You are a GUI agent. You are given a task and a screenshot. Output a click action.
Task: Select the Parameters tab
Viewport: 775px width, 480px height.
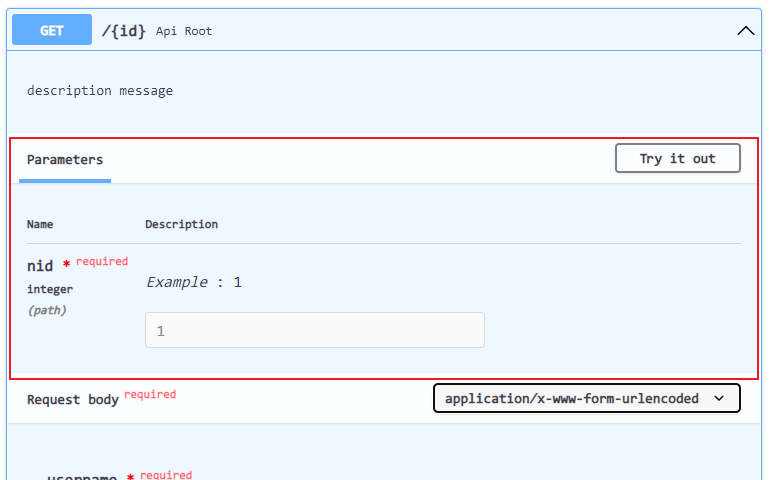point(65,160)
